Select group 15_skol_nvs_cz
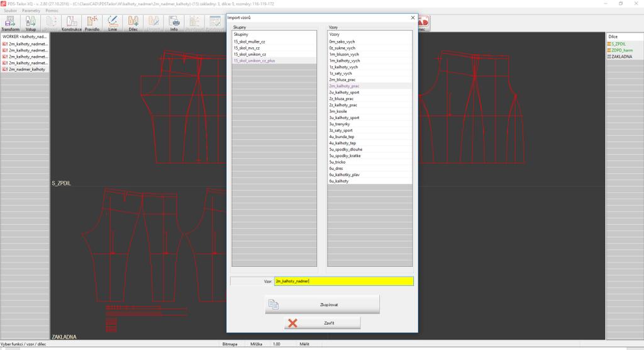This screenshot has height=350, width=644. coord(274,48)
